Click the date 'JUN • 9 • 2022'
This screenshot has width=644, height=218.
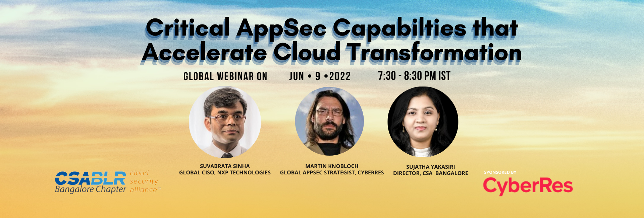(320, 76)
